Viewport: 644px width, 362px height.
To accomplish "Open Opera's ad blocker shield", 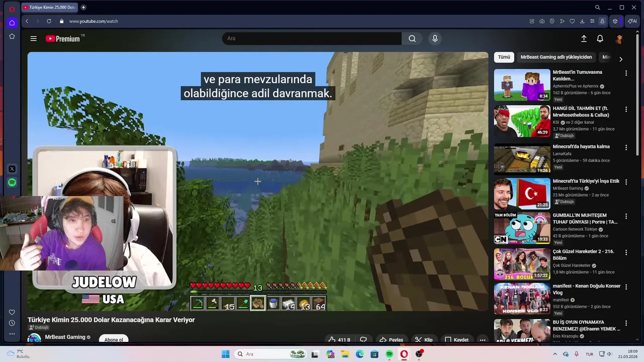I will (552, 21).
